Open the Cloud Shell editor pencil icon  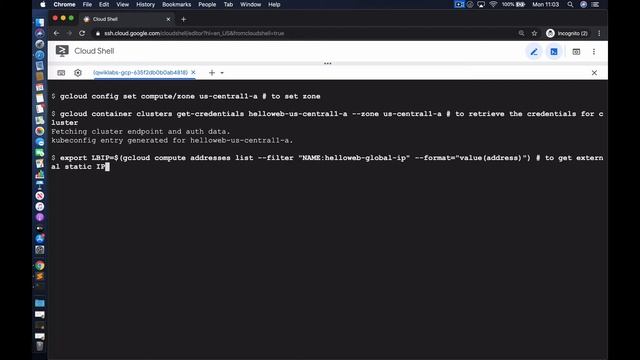tap(533, 52)
